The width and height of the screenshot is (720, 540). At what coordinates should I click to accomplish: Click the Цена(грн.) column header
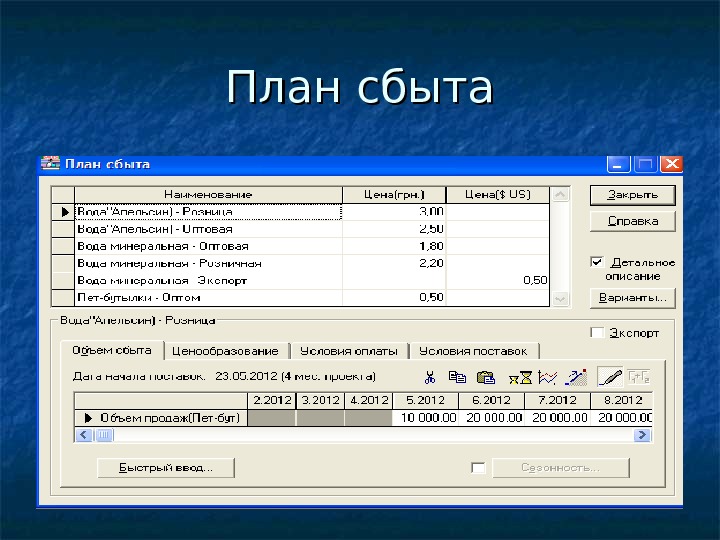[394, 195]
